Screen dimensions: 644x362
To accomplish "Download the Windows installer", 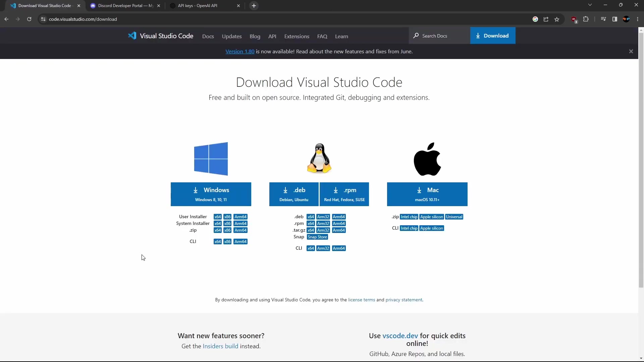I will pyautogui.click(x=211, y=194).
